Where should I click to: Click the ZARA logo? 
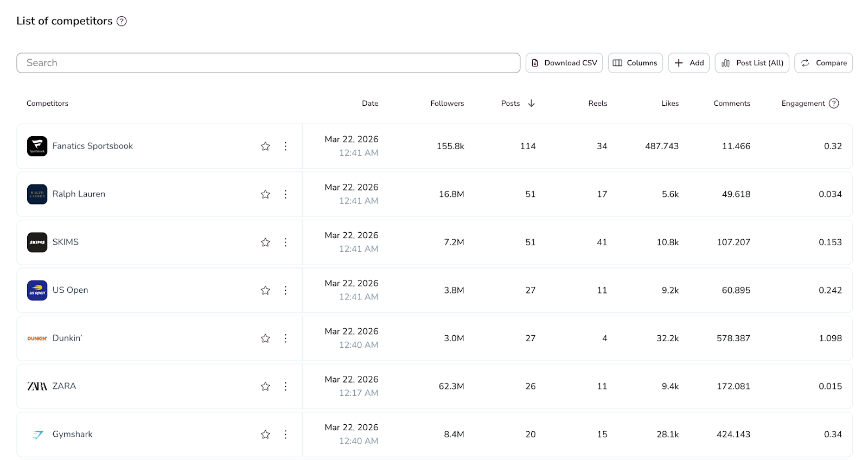point(37,386)
